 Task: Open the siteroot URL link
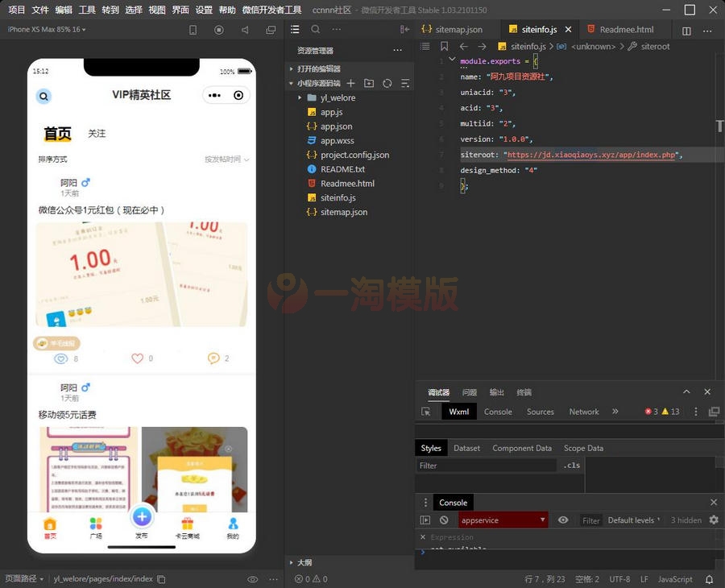pyautogui.click(x=591, y=155)
